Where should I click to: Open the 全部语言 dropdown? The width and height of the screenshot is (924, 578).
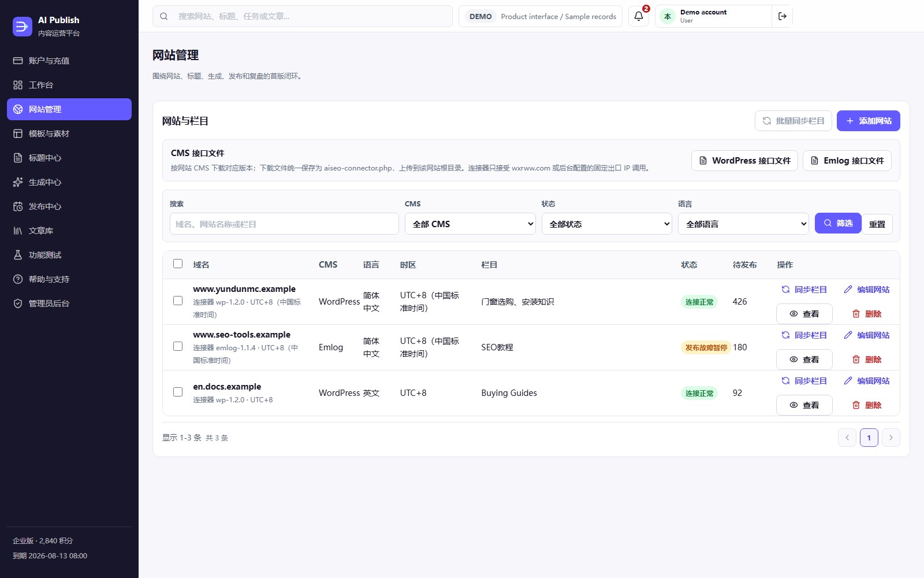(x=744, y=224)
